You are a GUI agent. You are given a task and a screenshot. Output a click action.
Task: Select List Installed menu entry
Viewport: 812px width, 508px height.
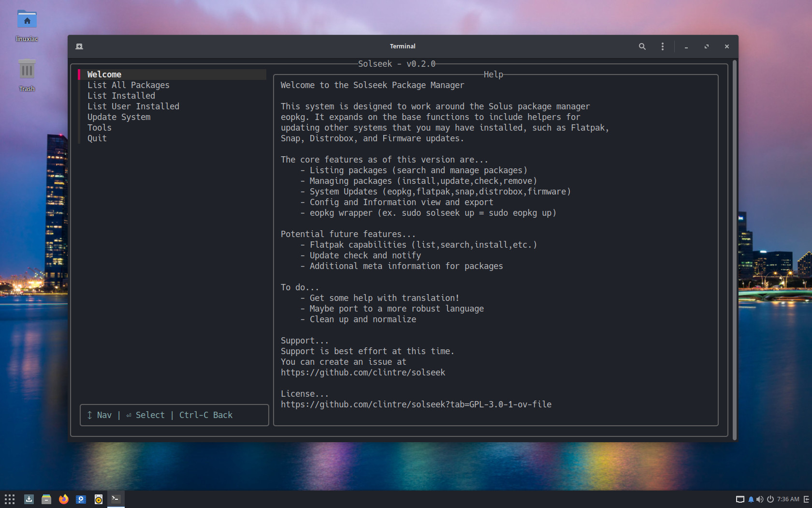(x=121, y=96)
